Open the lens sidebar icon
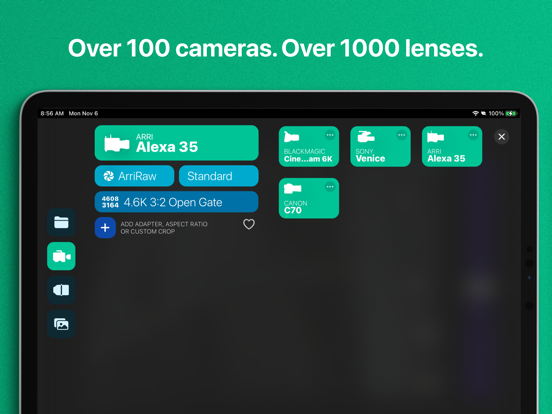 (61, 290)
